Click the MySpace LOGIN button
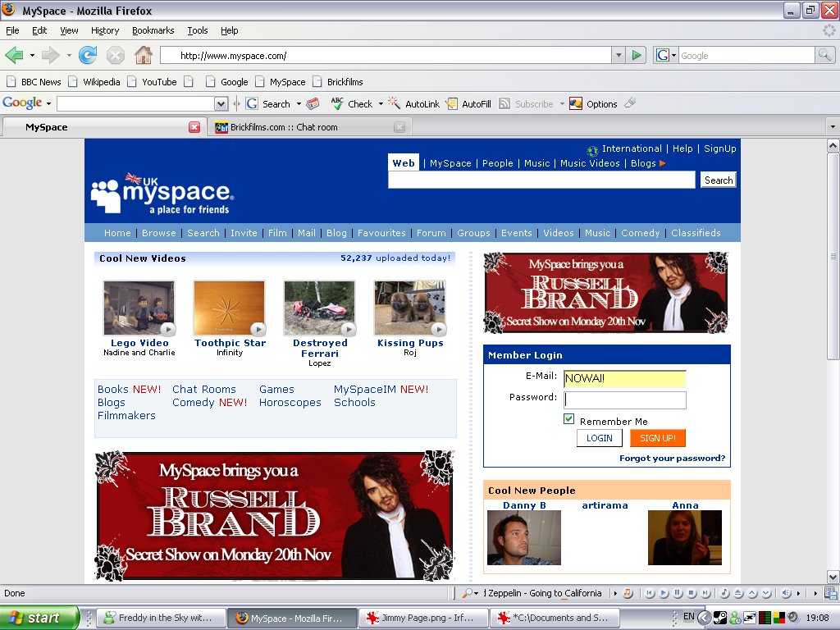Viewport: 840px width, 630px height. point(599,438)
